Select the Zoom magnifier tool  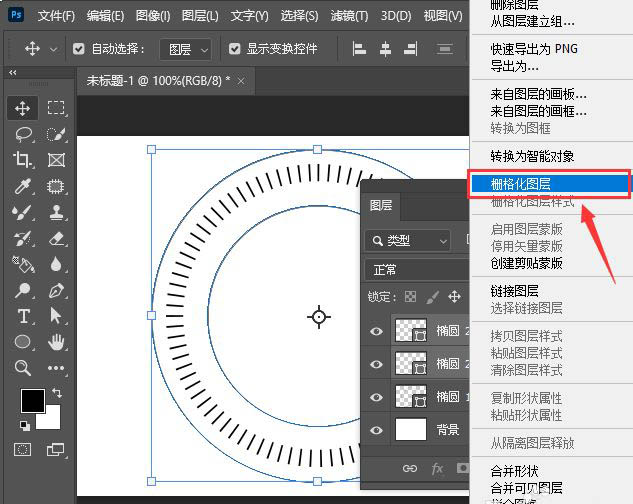[x=23, y=368]
